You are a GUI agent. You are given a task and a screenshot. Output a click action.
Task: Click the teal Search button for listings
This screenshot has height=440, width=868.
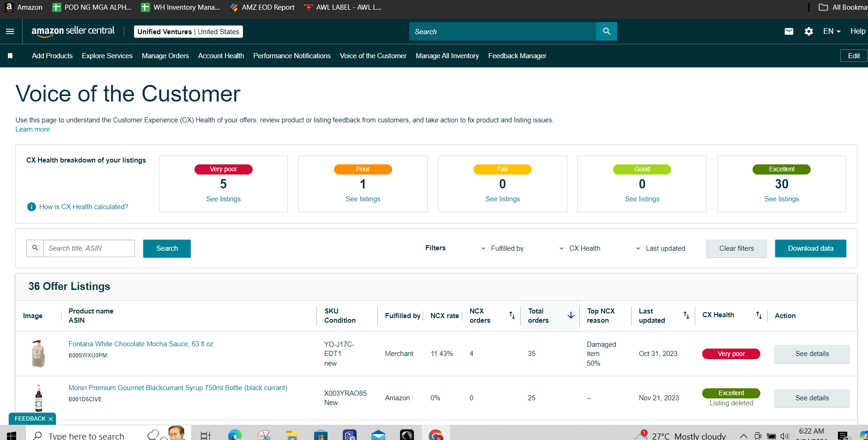coord(167,248)
